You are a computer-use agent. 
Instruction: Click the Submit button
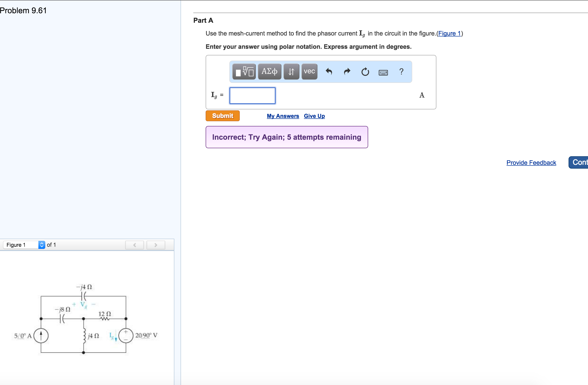pos(222,116)
